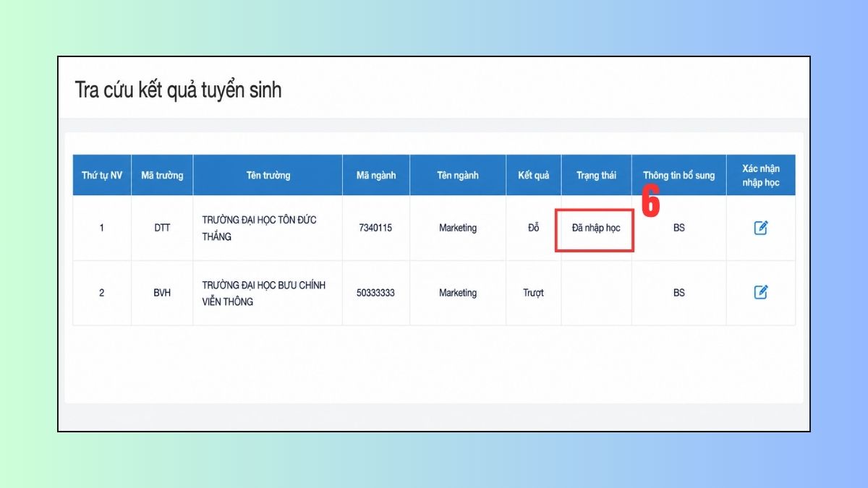Click the 'Trạng thái' column header
Screen dimensions: 868x488
[597, 175]
